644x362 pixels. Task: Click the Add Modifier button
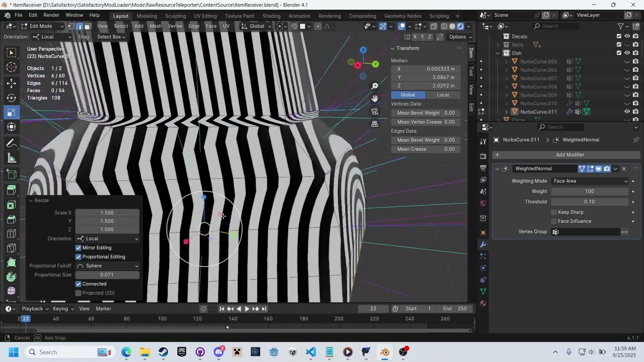click(570, 154)
